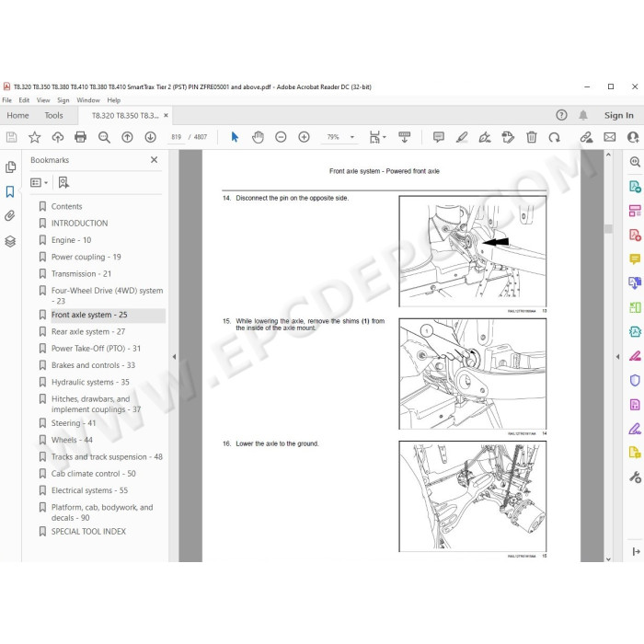Viewport: 644px width, 644px height.
Task: Open Hydraulic systems - 35 bookmark
Action: coord(90,382)
